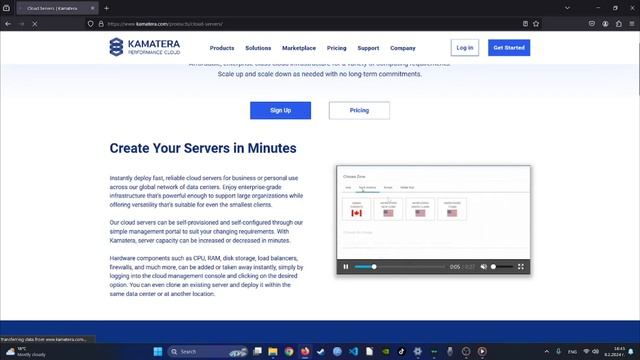Go to Pricing in the top navigation

336,48
